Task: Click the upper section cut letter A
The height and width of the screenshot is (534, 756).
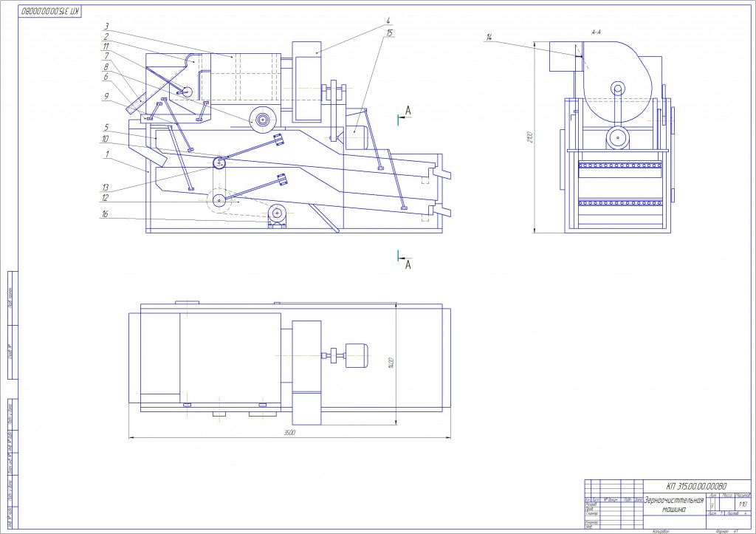Action: point(408,111)
